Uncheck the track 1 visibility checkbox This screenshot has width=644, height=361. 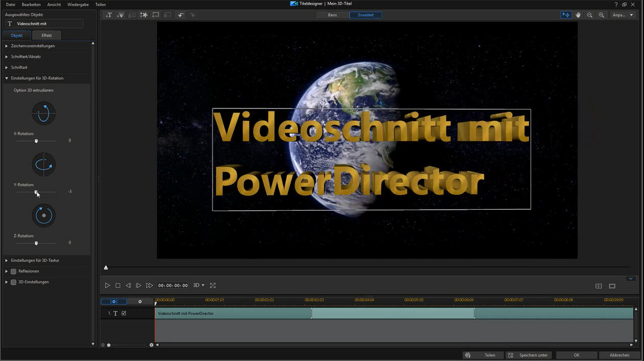124,313
